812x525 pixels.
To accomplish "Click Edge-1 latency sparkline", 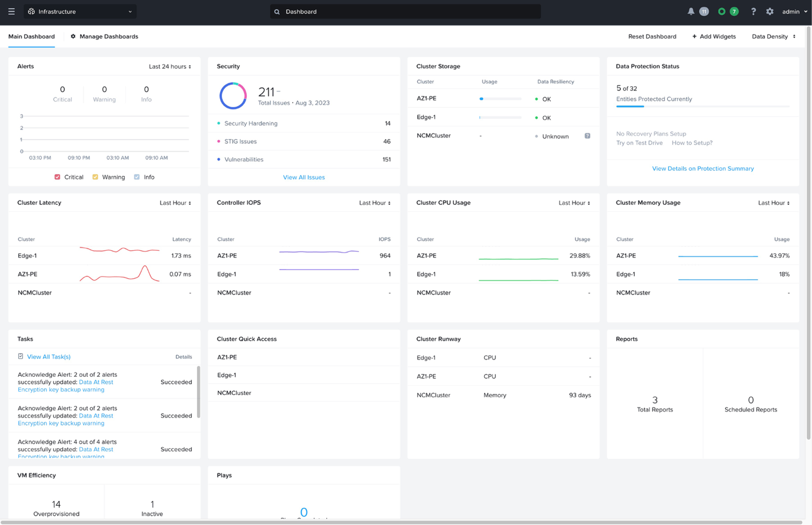I will tap(119, 250).
